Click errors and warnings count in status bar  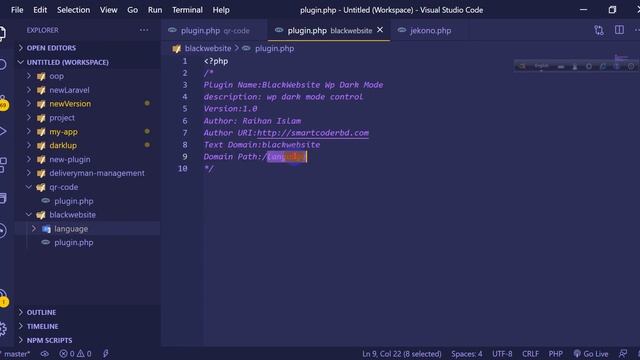76,354
